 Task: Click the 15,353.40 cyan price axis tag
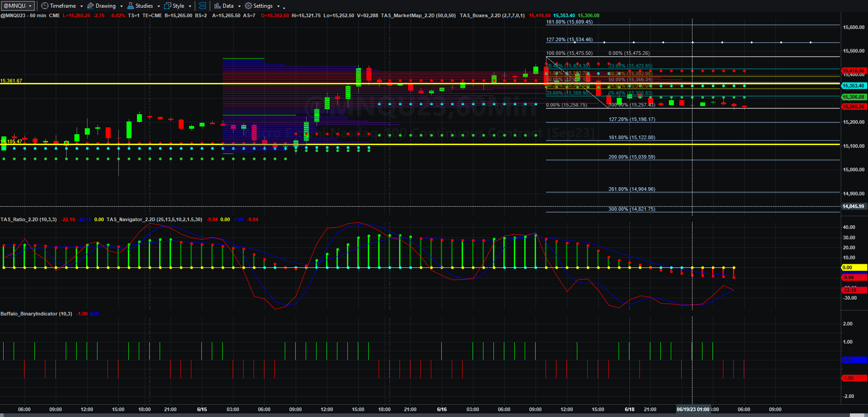(854, 86)
